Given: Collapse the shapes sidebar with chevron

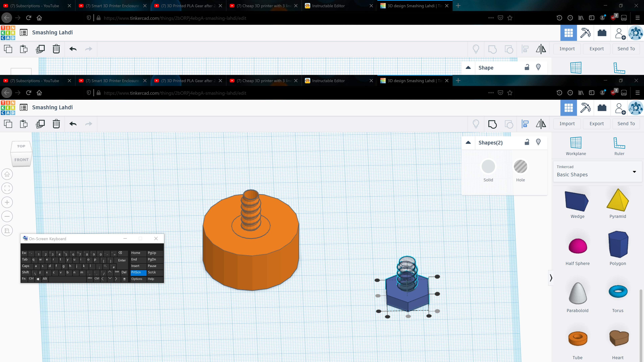Looking at the screenshot, I should pos(551,278).
